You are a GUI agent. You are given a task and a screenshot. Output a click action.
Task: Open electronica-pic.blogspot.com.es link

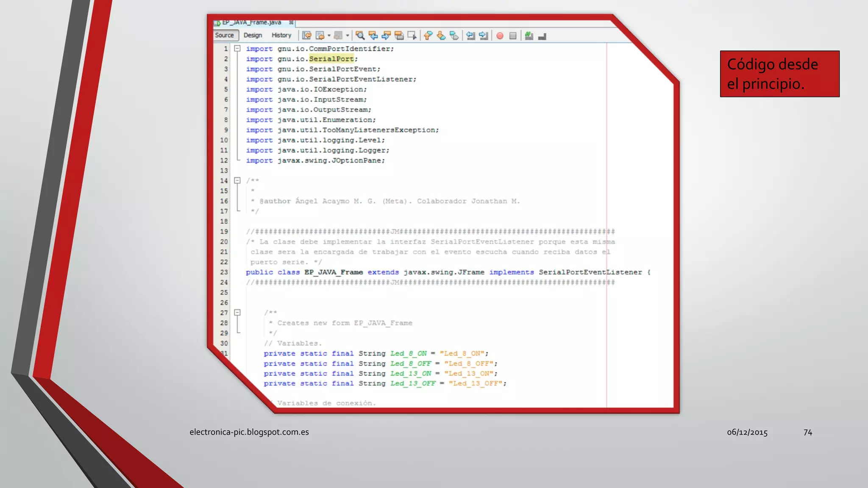click(249, 432)
